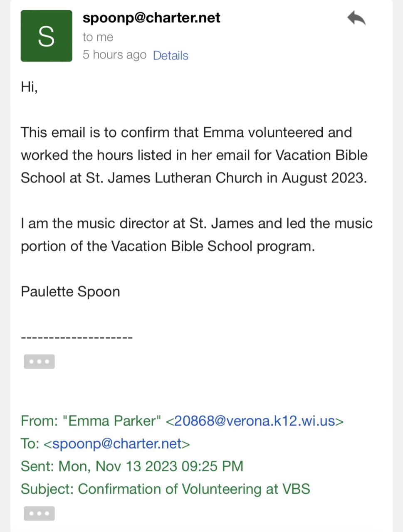Open the Details link

click(171, 55)
